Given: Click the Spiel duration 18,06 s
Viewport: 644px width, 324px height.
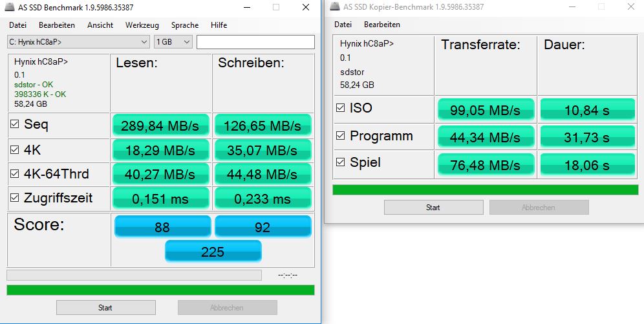Looking at the screenshot, I should point(587,165).
